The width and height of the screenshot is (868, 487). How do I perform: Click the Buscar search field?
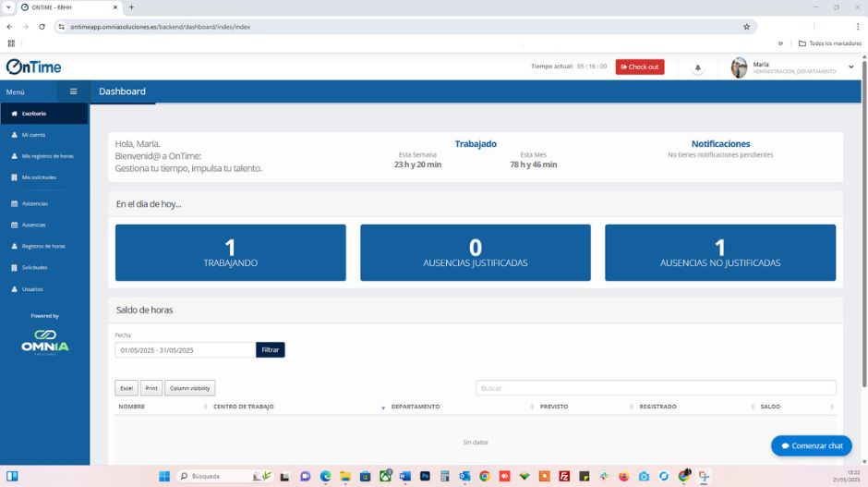pos(656,388)
